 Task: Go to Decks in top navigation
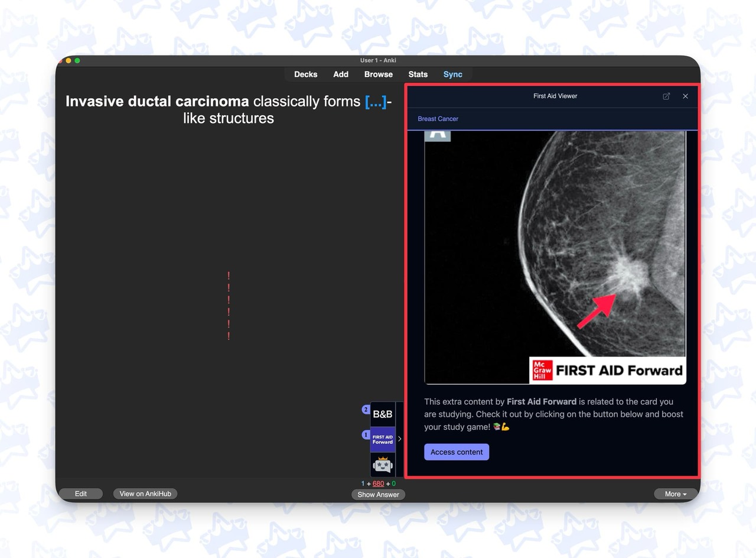click(x=305, y=74)
